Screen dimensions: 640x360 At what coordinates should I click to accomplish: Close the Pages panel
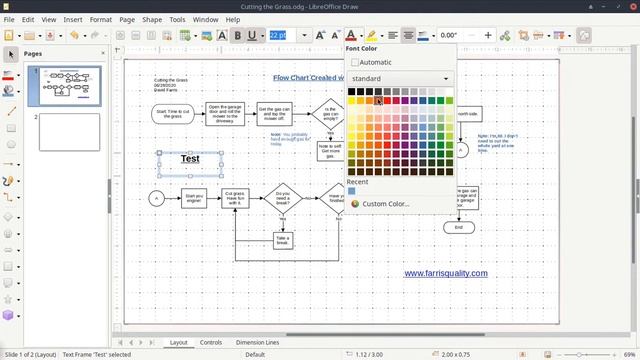pyautogui.click(x=103, y=53)
